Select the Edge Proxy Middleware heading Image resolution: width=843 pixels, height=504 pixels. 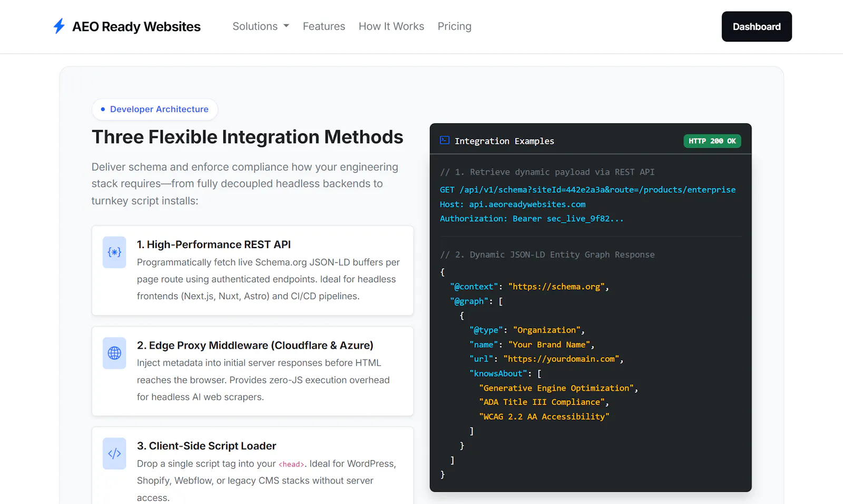point(255,345)
